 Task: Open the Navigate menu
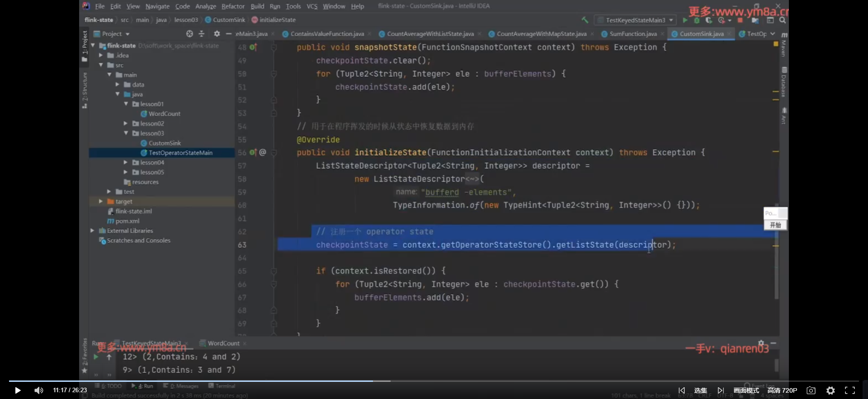157,6
